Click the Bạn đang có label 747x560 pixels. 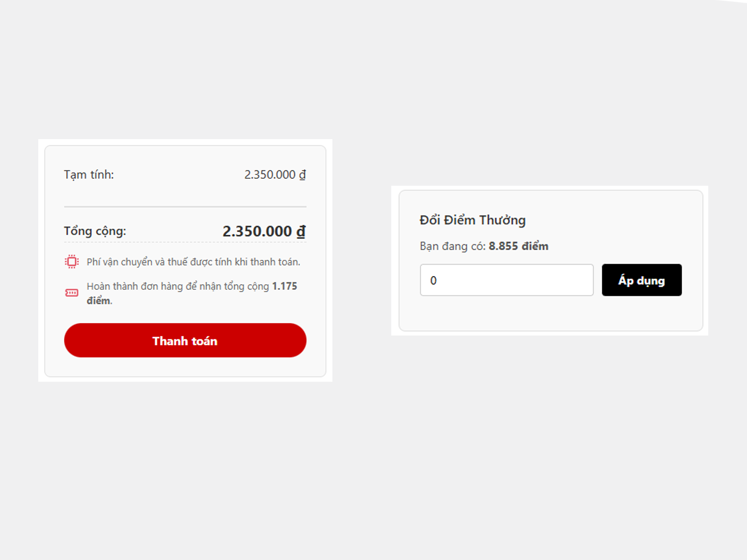click(452, 246)
